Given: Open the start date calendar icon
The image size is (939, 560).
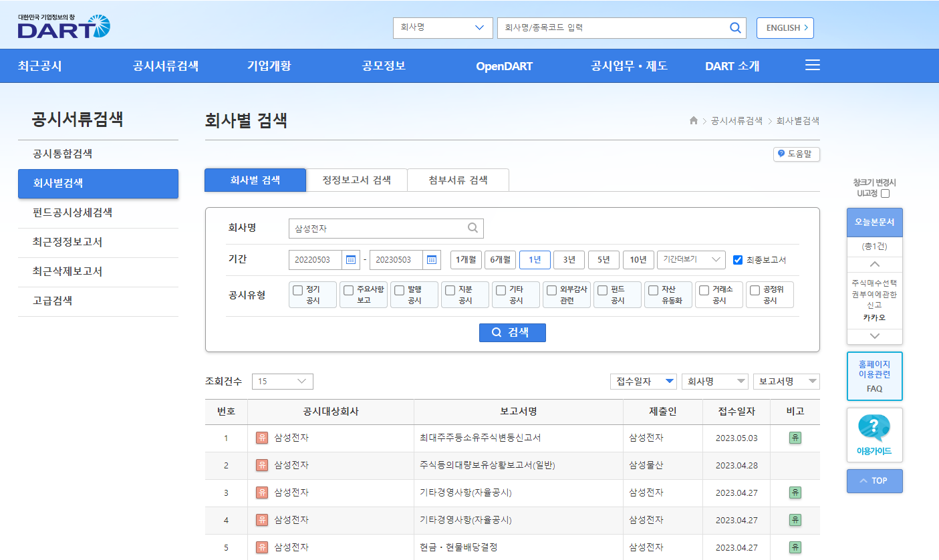Looking at the screenshot, I should coord(351,259).
